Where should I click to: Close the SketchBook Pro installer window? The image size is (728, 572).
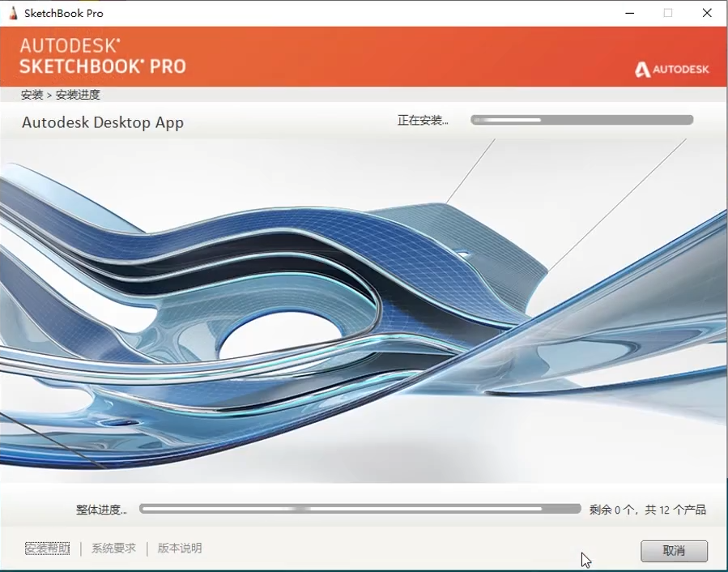[x=707, y=13]
